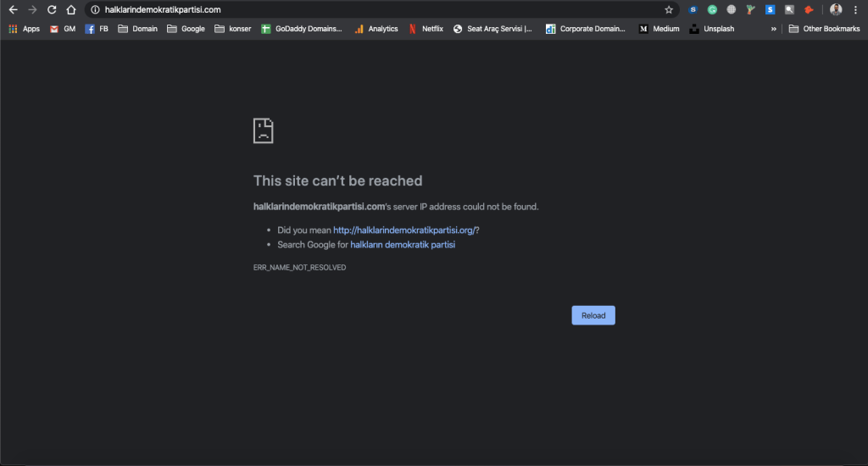Open the Google bookmarks folder

pyautogui.click(x=186, y=29)
